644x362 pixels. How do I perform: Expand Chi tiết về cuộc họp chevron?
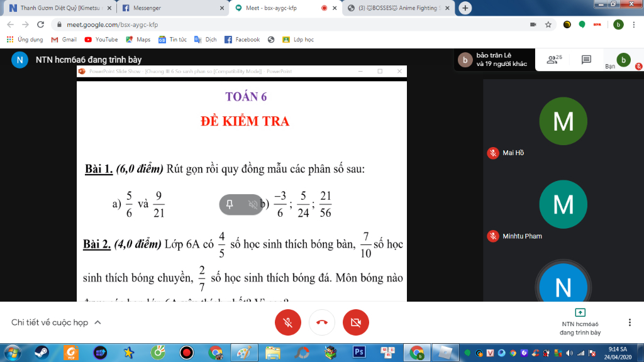tap(97, 322)
